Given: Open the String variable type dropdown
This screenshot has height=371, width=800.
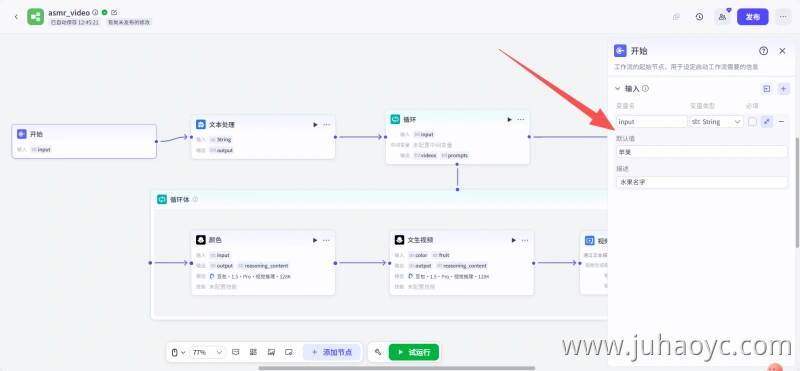Looking at the screenshot, I should (x=716, y=121).
